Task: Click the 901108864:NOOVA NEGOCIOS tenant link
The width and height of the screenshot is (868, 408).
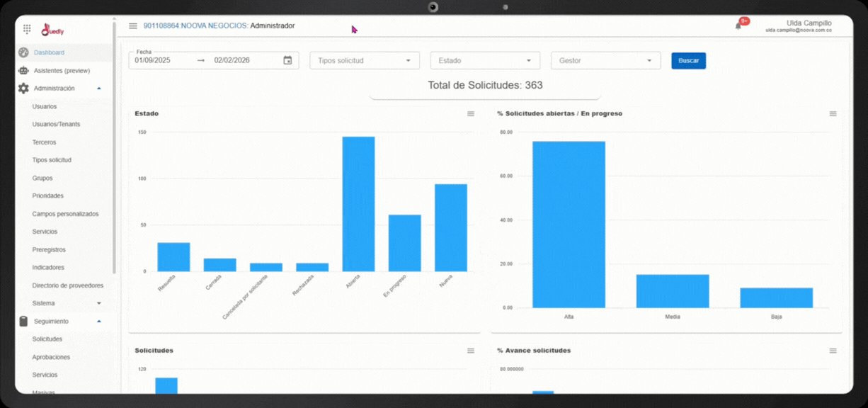Action: click(195, 25)
